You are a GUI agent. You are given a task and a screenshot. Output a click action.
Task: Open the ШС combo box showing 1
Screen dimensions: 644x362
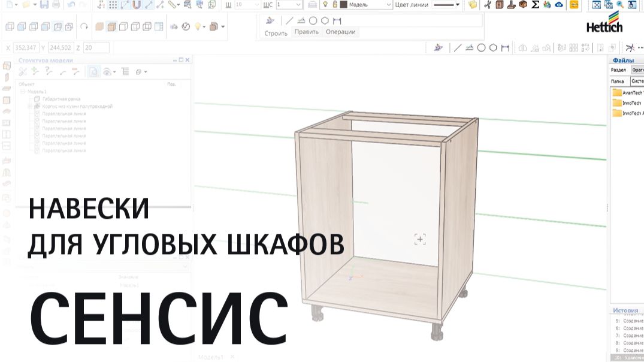click(x=289, y=5)
